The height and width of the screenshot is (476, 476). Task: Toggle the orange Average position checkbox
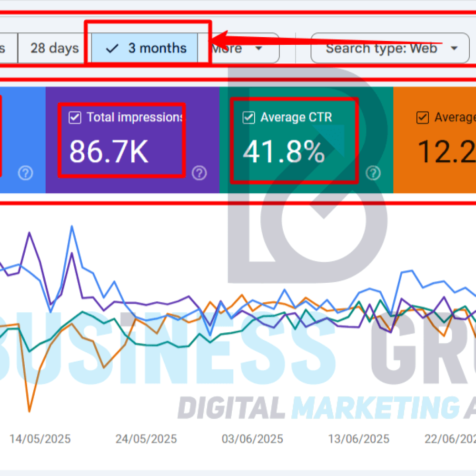423,118
